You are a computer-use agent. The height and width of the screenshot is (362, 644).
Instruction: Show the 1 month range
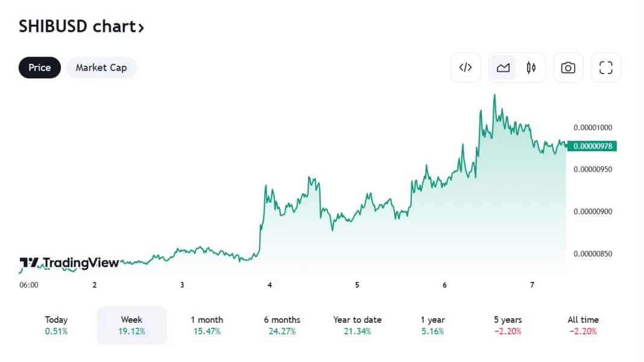pos(207,325)
